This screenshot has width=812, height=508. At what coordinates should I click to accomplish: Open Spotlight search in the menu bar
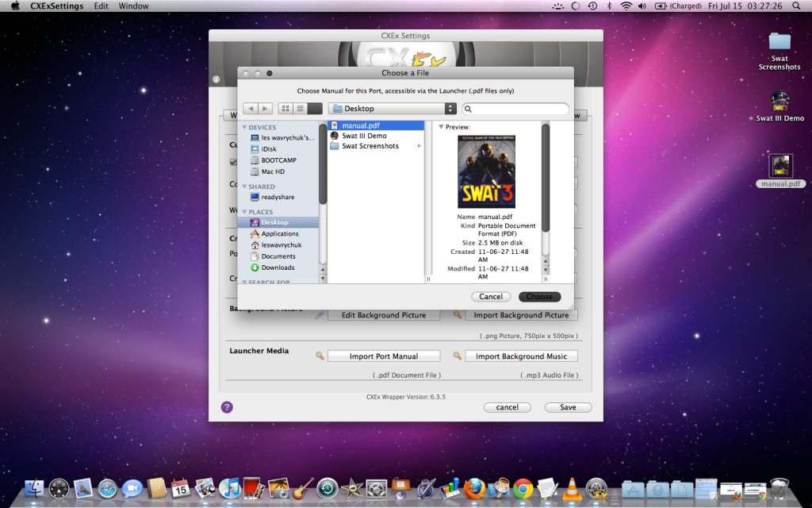pos(796,6)
